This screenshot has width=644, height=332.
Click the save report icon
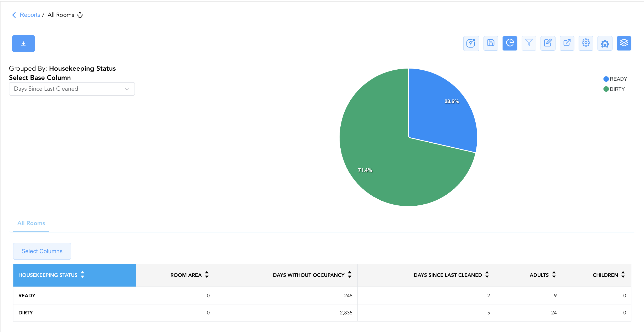[491, 43]
